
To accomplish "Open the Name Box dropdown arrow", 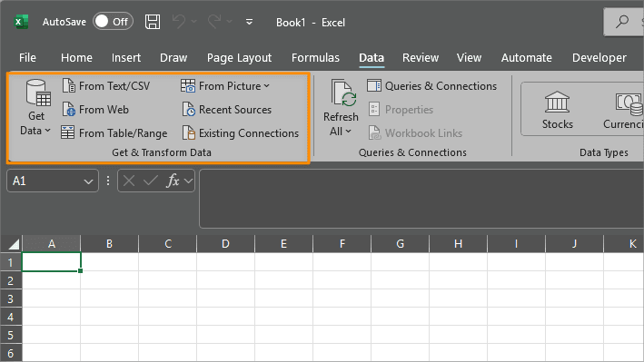I will click(x=88, y=181).
